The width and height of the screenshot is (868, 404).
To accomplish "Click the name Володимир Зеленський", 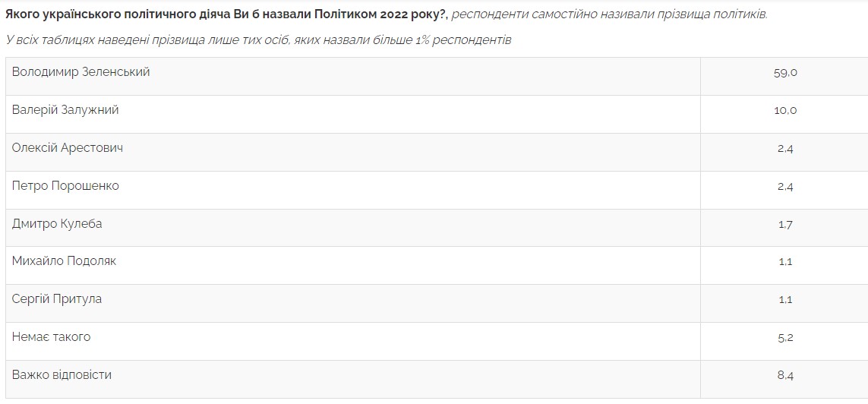I will tap(80, 72).
